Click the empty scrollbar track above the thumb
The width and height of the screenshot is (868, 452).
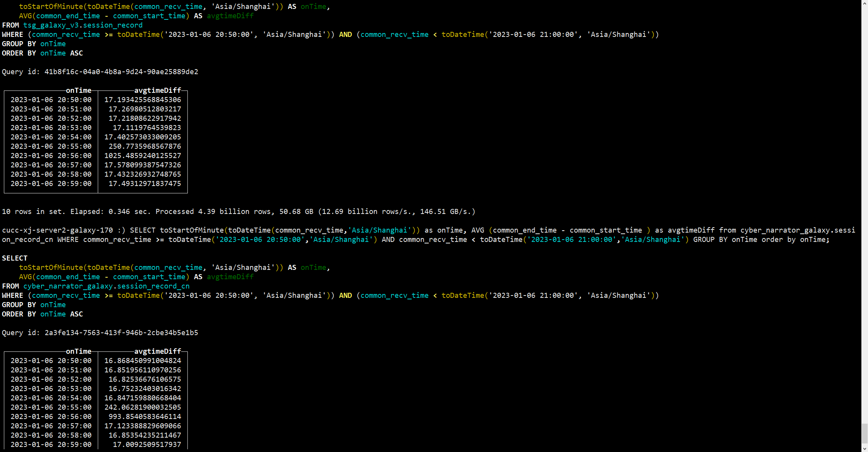[x=865, y=214]
